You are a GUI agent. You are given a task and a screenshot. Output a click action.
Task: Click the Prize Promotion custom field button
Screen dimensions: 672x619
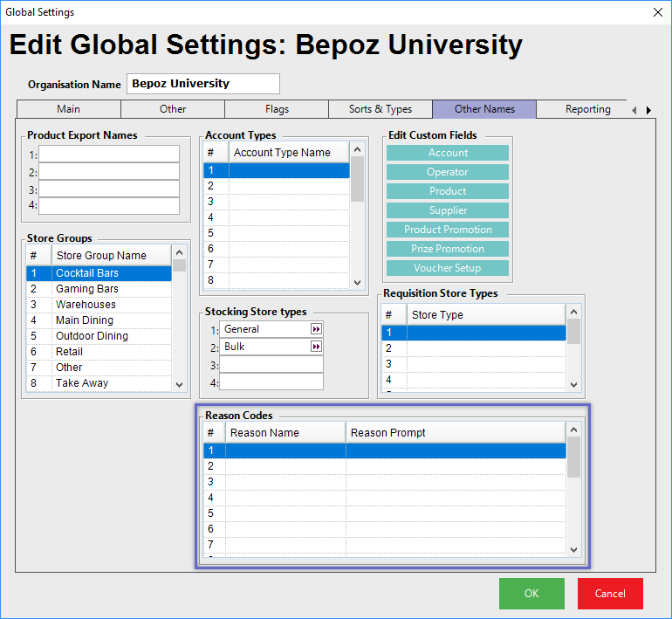[x=447, y=249]
